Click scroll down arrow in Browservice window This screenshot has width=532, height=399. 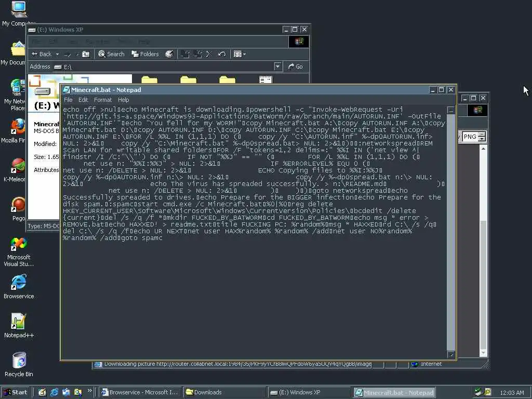coord(484,353)
